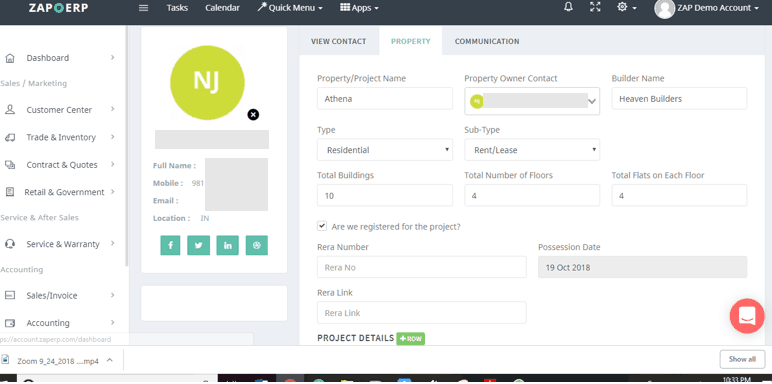
Task: Open the notifications bell
Action: 568,7
